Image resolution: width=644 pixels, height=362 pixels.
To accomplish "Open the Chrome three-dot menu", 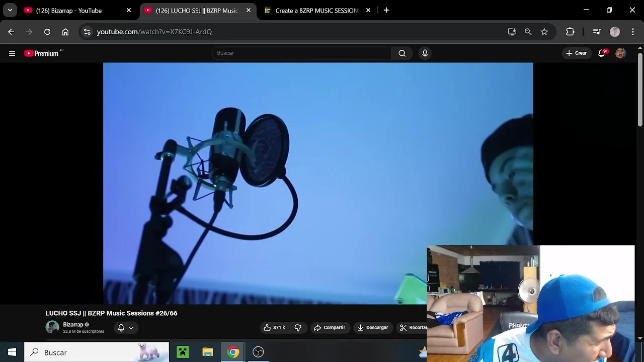I will point(633,32).
